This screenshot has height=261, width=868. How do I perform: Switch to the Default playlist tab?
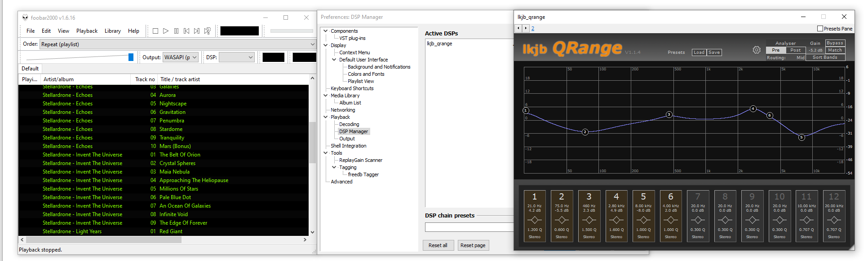30,69
